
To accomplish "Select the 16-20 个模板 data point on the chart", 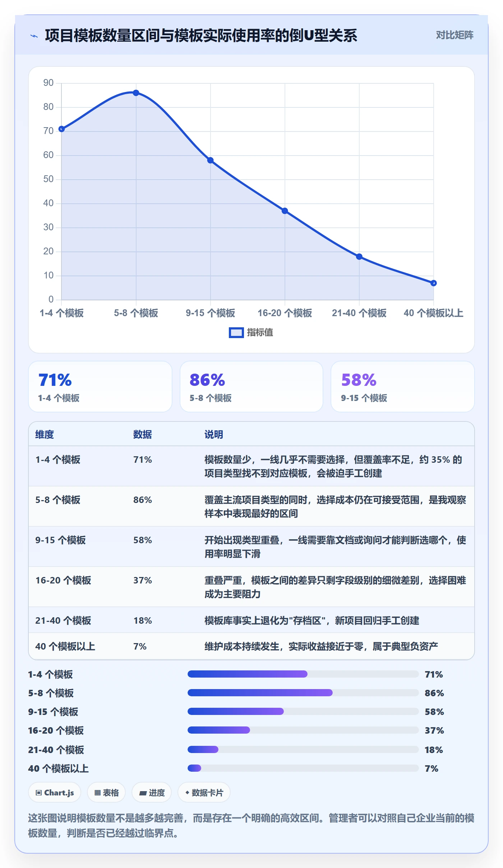I will pos(285,211).
